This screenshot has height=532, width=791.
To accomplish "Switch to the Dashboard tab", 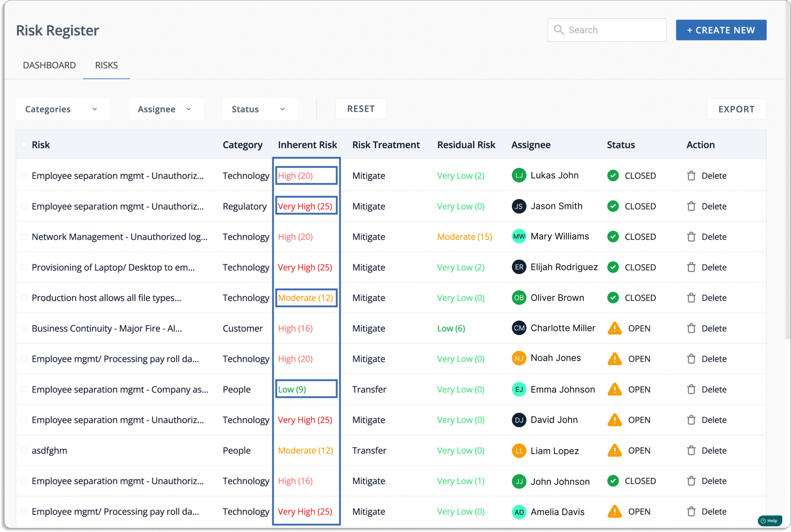I will tap(49, 65).
